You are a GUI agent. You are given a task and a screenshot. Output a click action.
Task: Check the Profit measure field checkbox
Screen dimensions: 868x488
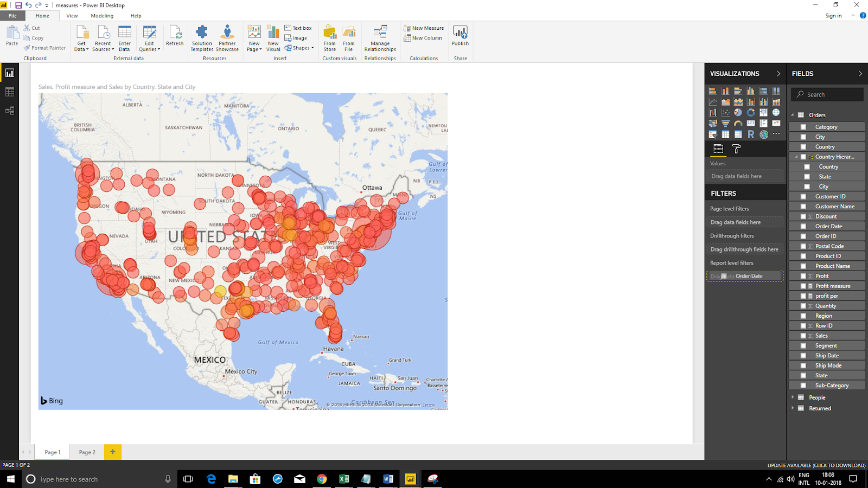click(x=803, y=286)
